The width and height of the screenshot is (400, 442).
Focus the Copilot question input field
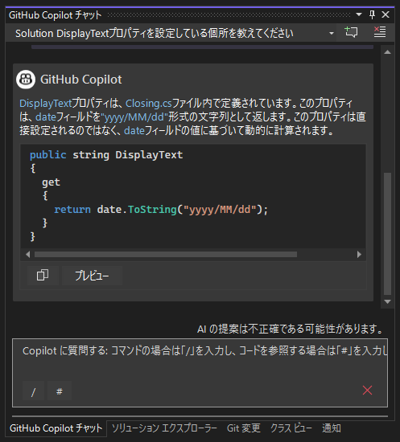click(200, 372)
